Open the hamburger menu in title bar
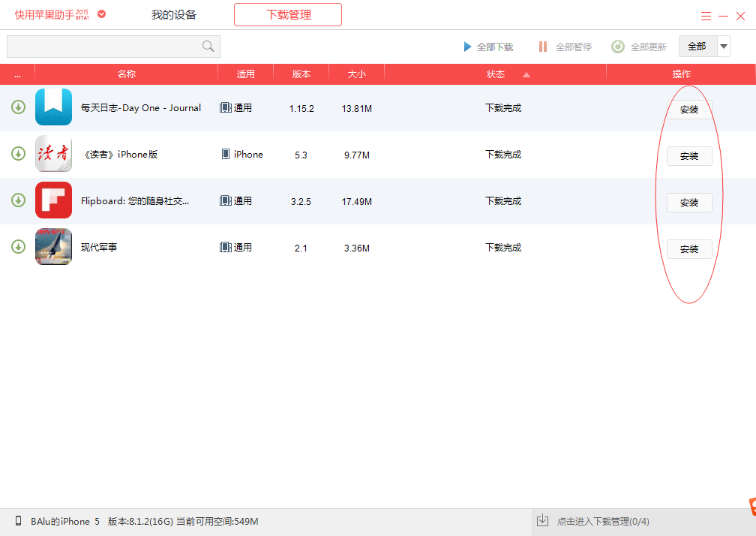Screen dimensions: 756x536 (706, 16)
